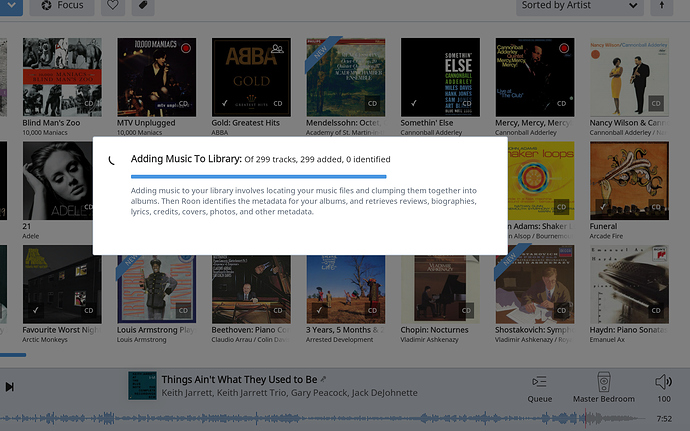The image size is (690, 431).
Task: Open Arcade Fire Funeral album cover
Action: pyautogui.click(x=629, y=181)
